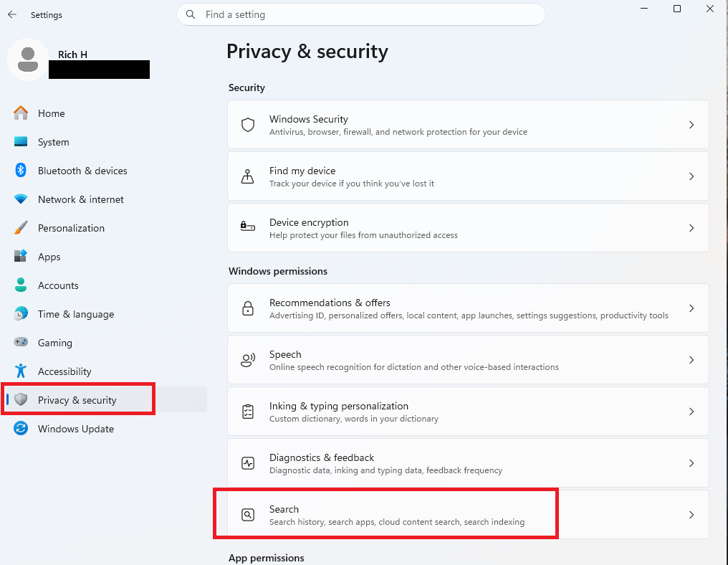Click the Windows permissions heading
Image resolution: width=728 pixels, height=565 pixels.
tap(277, 271)
